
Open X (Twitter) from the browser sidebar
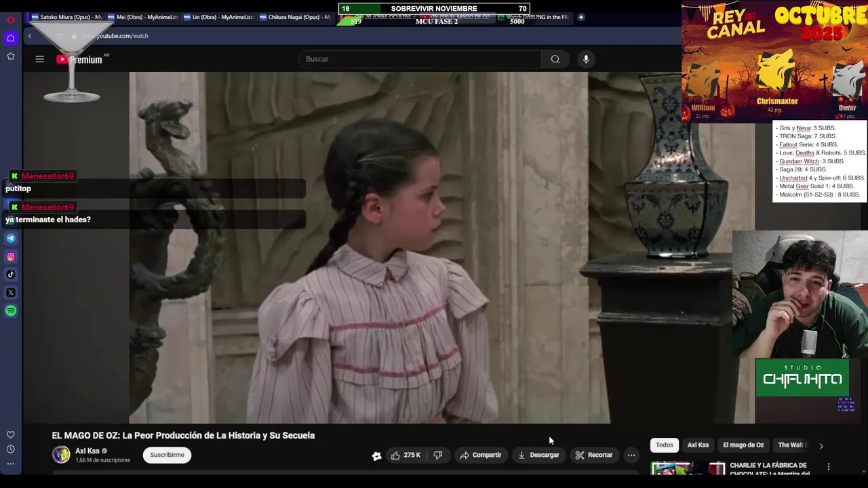(x=11, y=293)
